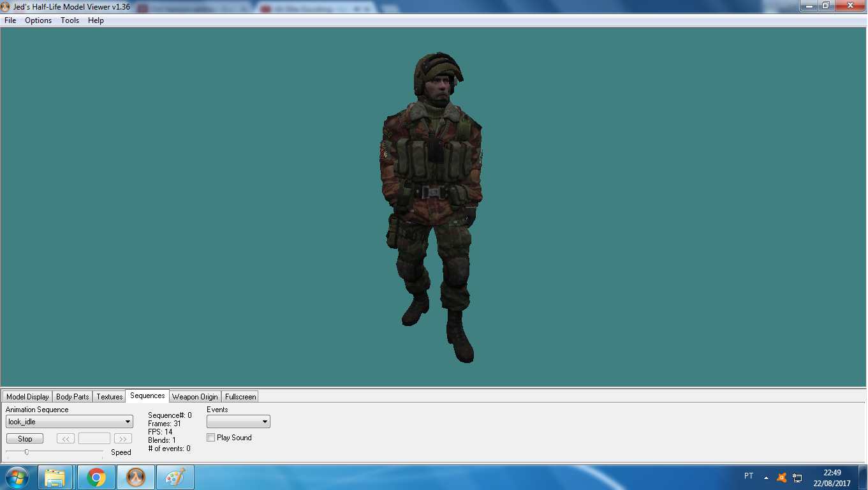
Task: Open the Help menu
Action: [96, 20]
